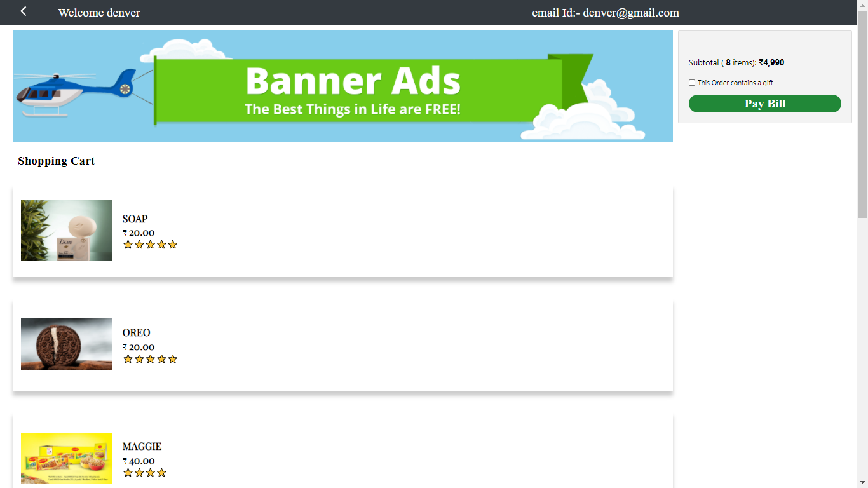Viewport: 868px width, 488px height.
Task: Click the Pay Bill button
Action: point(764,104)
